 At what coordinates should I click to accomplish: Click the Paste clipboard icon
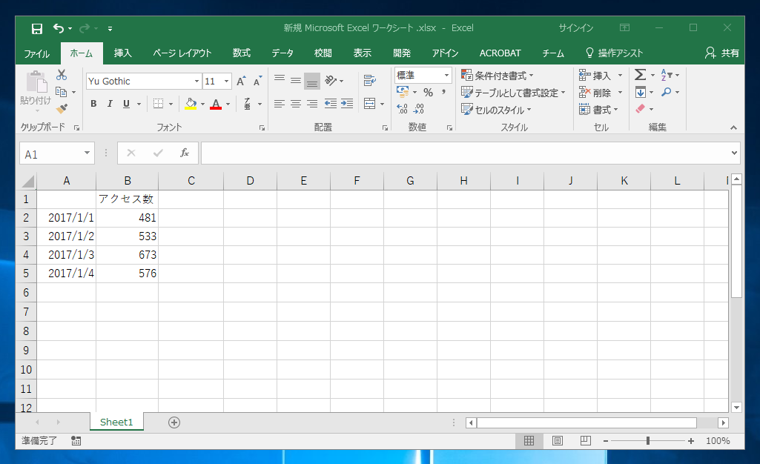tap(36, 82)
